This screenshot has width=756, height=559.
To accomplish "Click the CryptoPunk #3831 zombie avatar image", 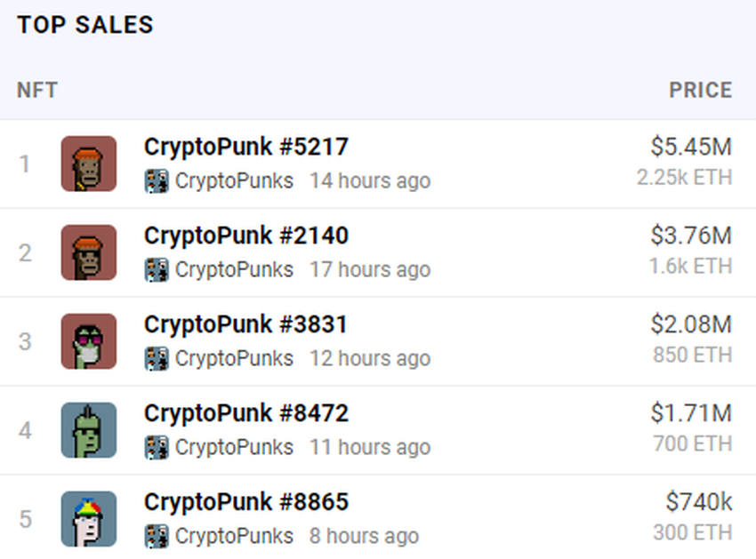I will coord(89,341).
